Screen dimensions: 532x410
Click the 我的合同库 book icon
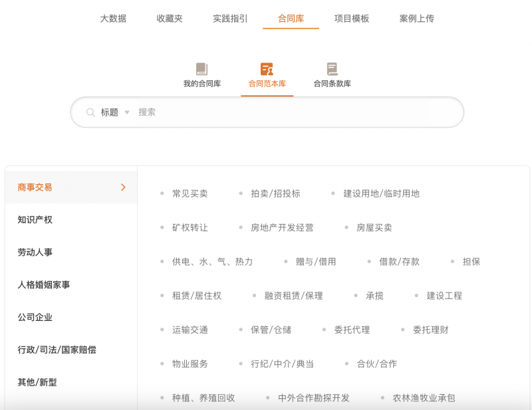[201, 68]
